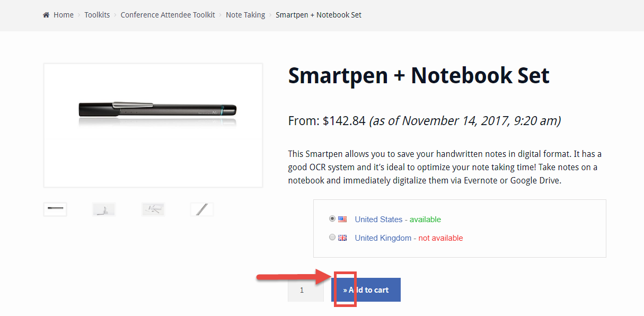
Task: Select the diagonal pen thumbnail
Action: tap(201, 208)
